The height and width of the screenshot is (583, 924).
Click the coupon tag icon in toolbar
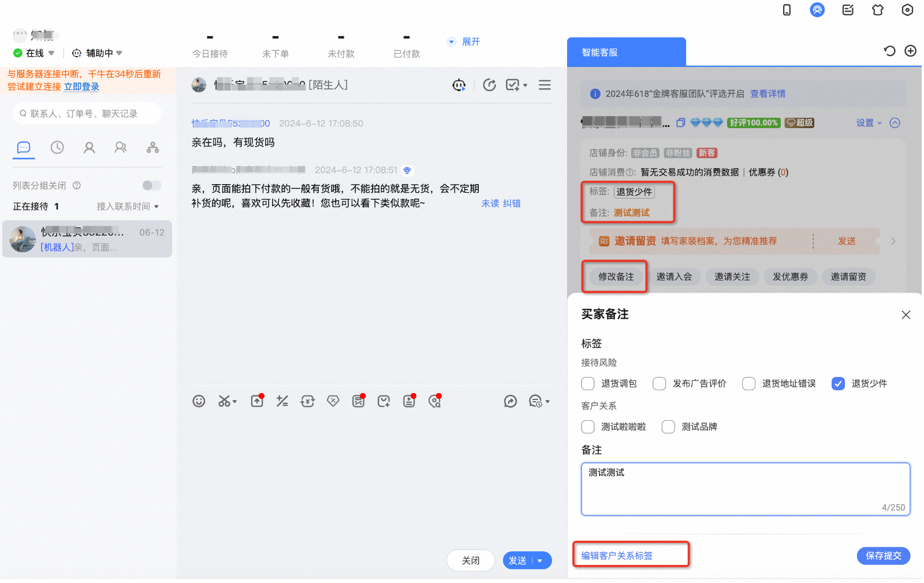coord(333,401)
